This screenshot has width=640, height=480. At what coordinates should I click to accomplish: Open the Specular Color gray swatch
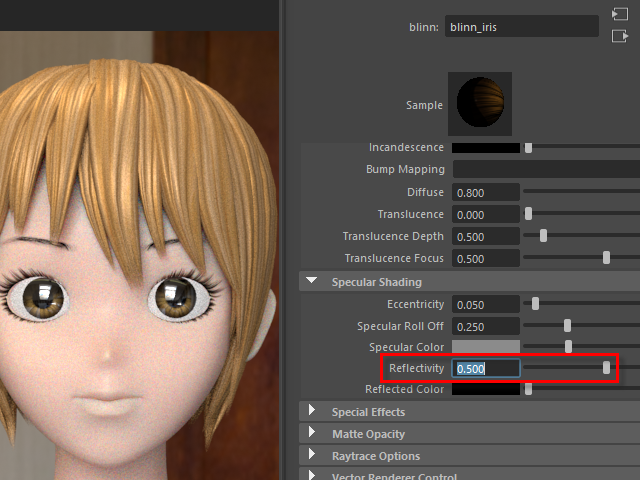(x=486, y=347)
